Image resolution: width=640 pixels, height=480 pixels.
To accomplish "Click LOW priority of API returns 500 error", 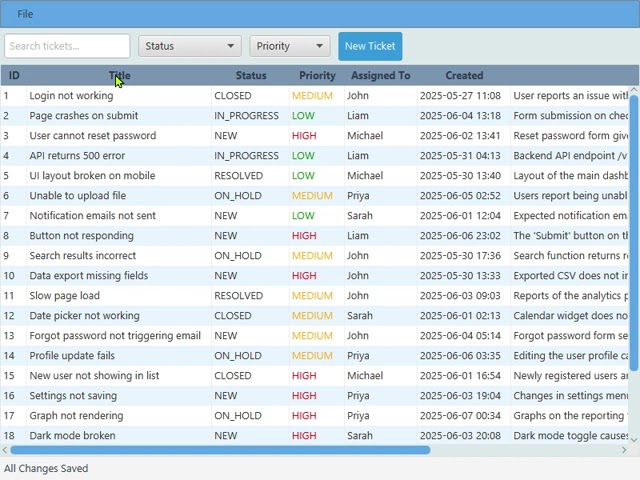I will pos(303,156).
